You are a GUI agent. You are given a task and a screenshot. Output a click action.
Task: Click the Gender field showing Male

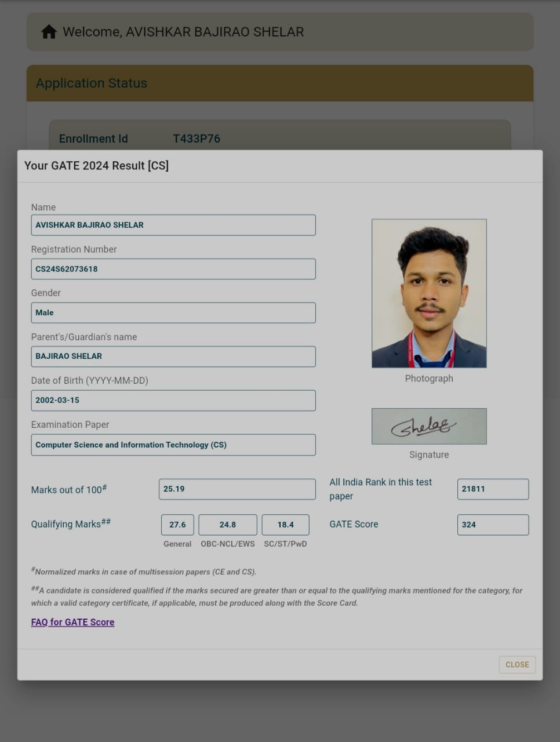(173, 312)
